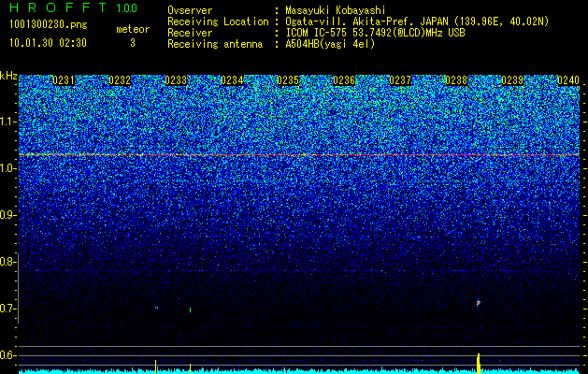Click the meteor count value 3

coord(133,43)
